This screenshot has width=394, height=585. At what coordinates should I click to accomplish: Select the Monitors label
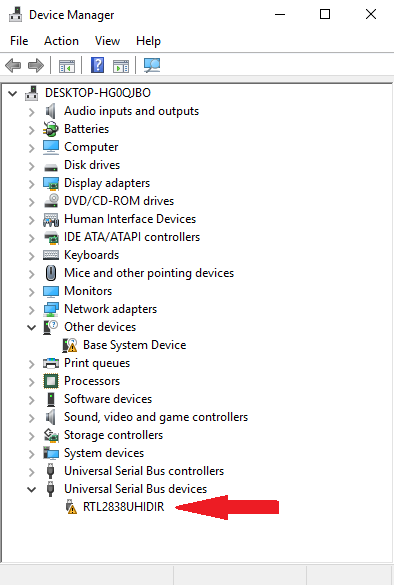(88, 291)
